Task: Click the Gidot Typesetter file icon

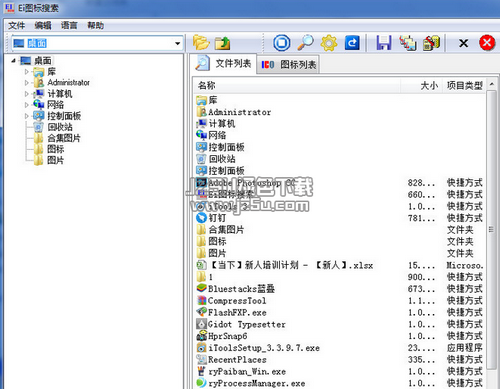Action: point(201,324)
